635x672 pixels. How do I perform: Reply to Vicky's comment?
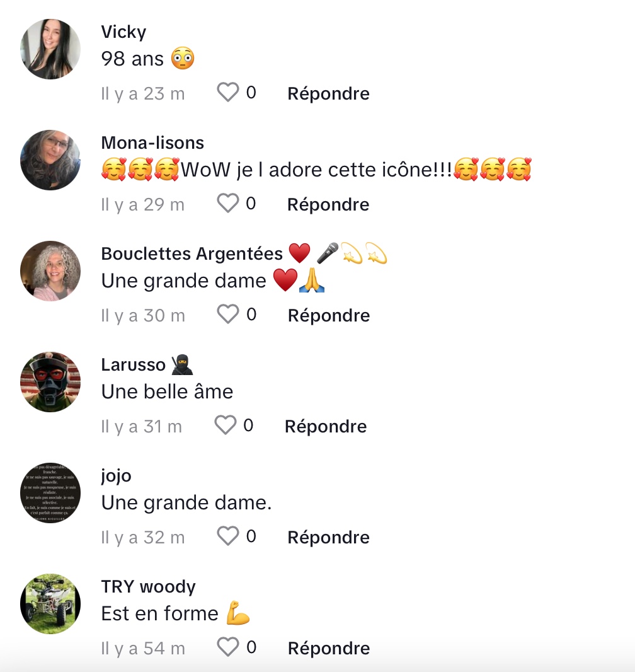click(x=328, y=93)
